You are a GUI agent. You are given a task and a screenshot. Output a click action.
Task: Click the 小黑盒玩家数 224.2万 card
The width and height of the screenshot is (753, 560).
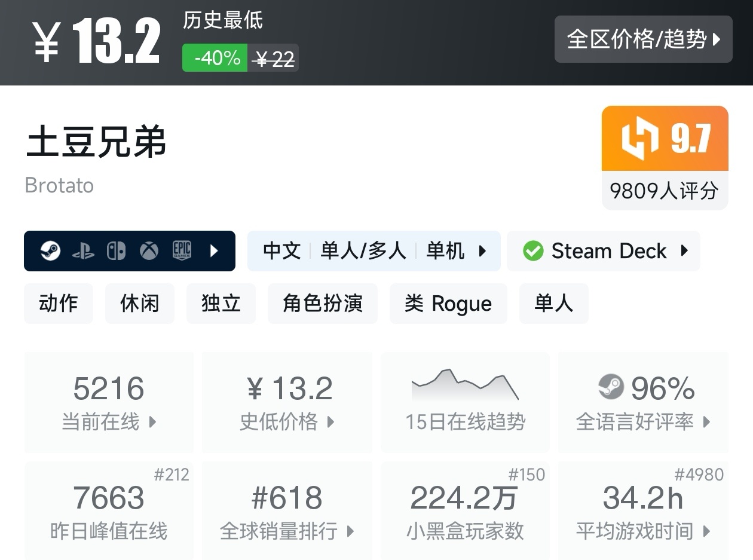465,510
